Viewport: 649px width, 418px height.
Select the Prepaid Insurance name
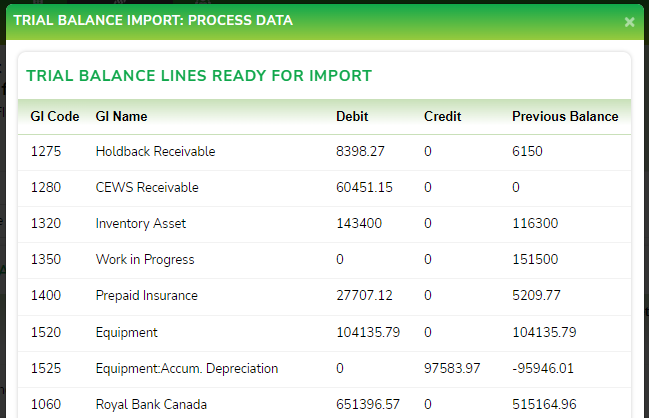pyautogui.click(x=147, y=295)
